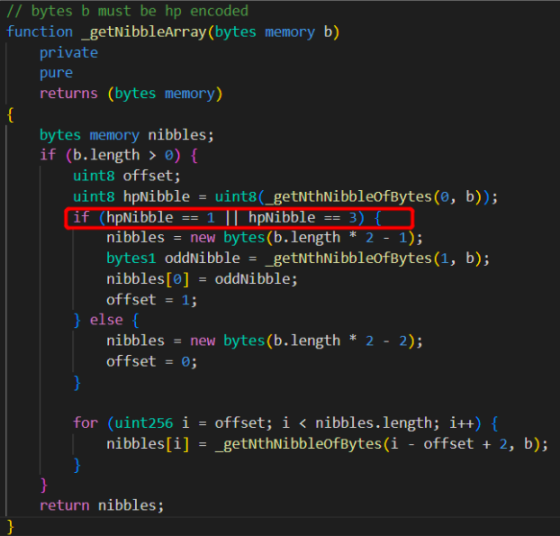Click 'new bytes(b.length * 2 - 1)' expression

(x=302, y=238)
